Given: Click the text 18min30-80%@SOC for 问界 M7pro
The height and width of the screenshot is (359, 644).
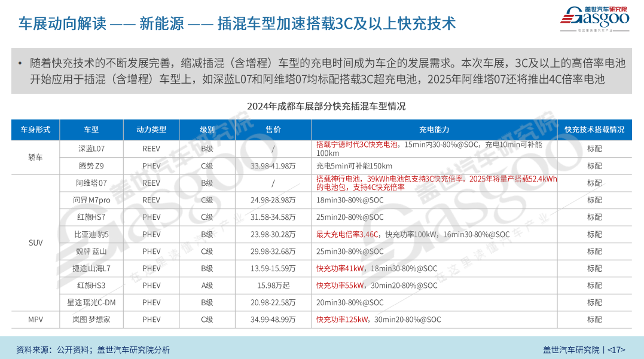Looking at the screenshot, I should [350, 200].
